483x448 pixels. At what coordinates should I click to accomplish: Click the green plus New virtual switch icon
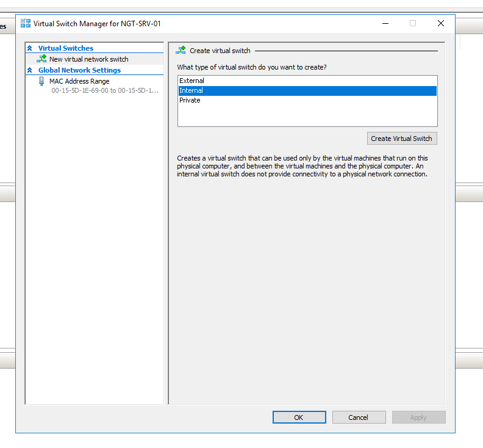pyautogui.click(x=41, y=59)
